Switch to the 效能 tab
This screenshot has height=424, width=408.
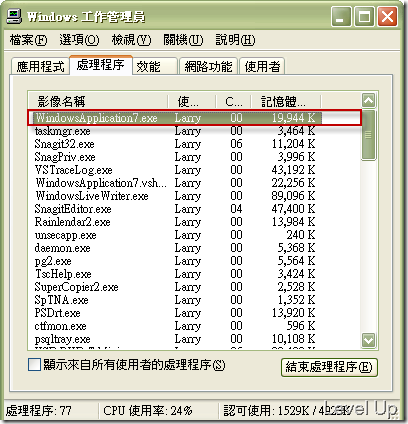point(155,66)
